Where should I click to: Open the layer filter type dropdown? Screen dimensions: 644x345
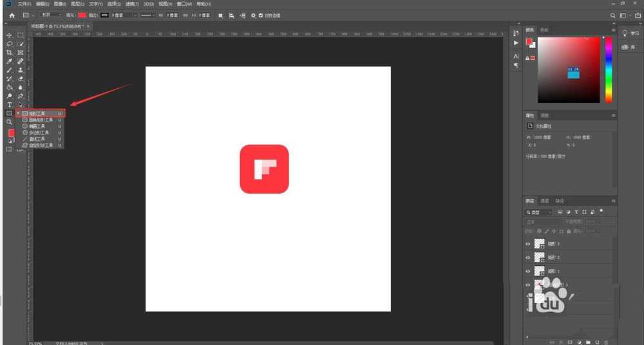coord(540,212)
